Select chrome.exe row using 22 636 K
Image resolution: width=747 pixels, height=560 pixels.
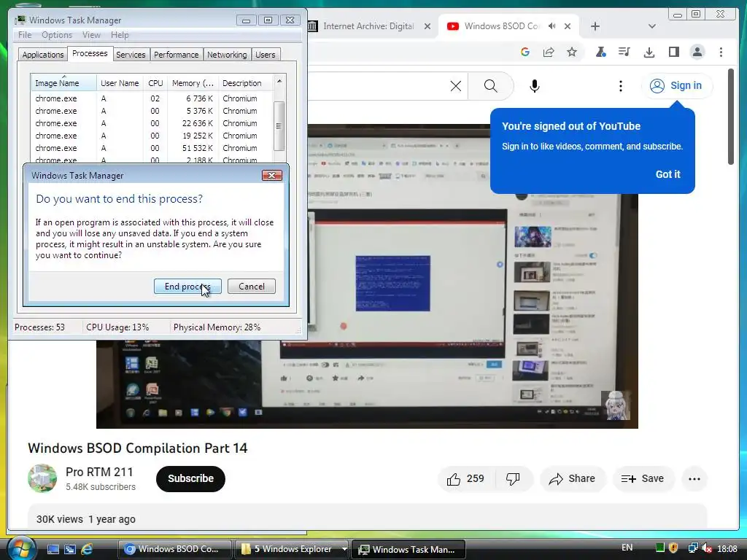152,123
